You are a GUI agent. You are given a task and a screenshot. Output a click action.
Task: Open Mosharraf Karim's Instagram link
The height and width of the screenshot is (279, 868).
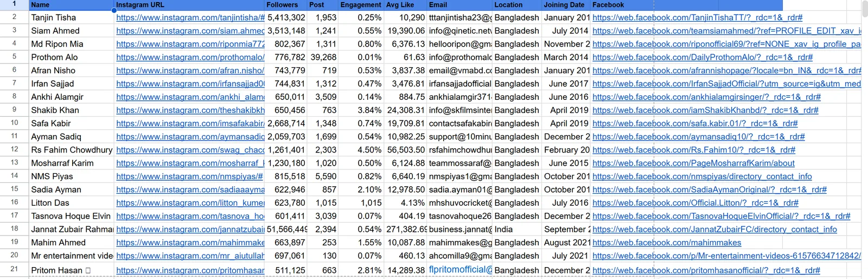click(190, 163)
